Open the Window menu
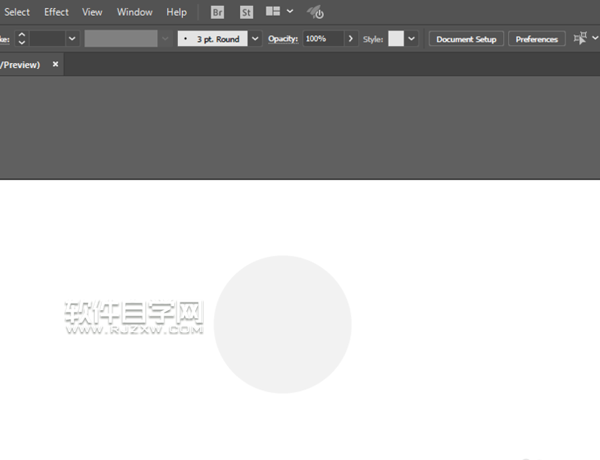The height and width of the screenshot is (460, 600). click(134, 12)
